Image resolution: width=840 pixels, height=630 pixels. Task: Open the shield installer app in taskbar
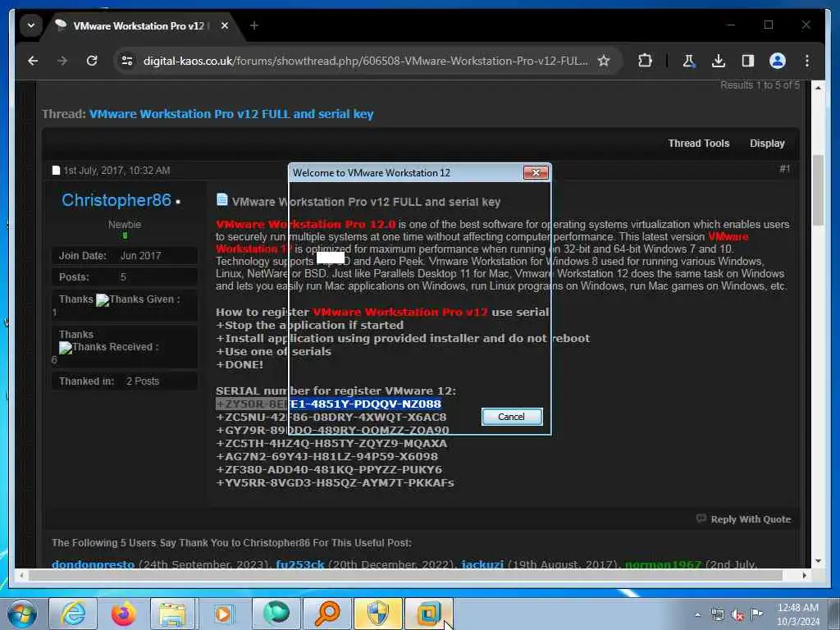pos(377,614)
